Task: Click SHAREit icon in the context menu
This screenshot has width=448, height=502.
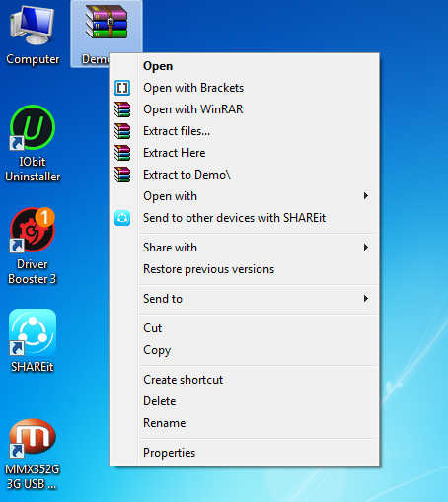Action: (x=122, y=218)
